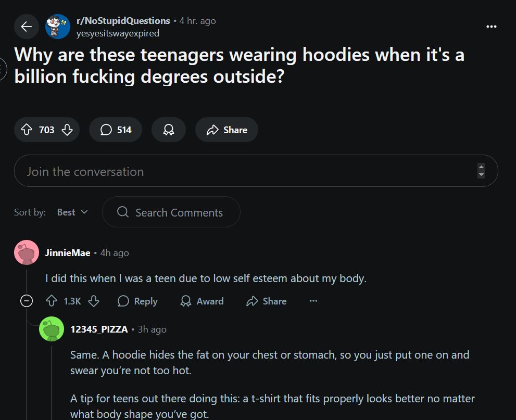Give an award to the post
This screenshot has width=516, height=420.
169,130
